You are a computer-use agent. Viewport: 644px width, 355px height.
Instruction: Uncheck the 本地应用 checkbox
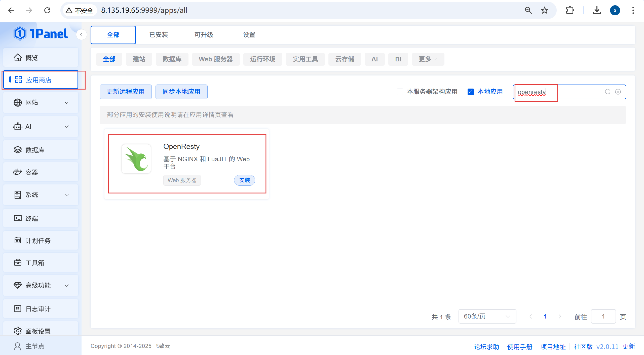coord(470,92)
